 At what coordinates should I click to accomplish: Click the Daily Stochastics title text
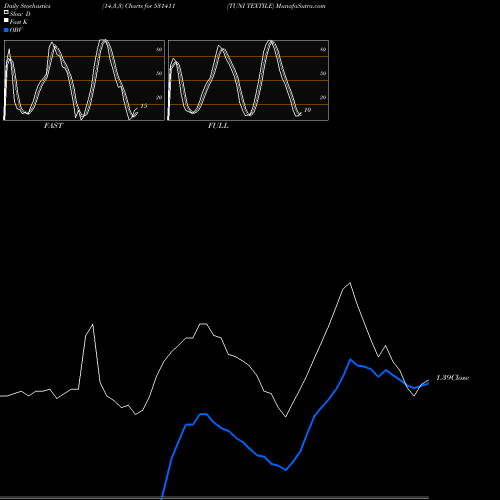pyautogui.click(x=27, y=6)
